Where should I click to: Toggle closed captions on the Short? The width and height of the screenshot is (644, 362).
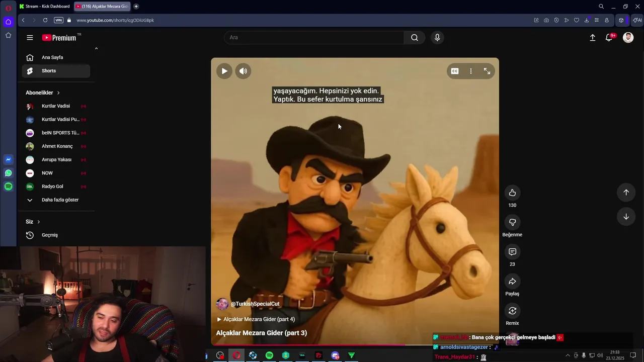(x=455, y=71)
